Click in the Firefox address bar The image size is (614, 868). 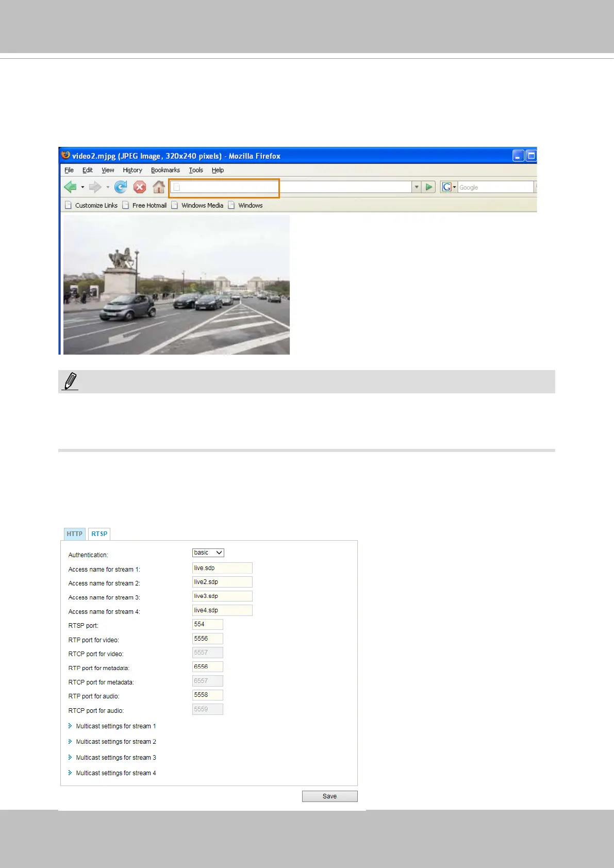(x=291, y=187)
